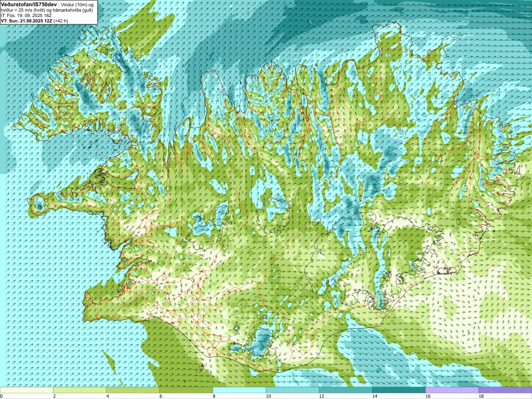Select the 6–8 m/s darker green swatch
The width and height of the screenshot is (532, 399).
tap(186, 390)
